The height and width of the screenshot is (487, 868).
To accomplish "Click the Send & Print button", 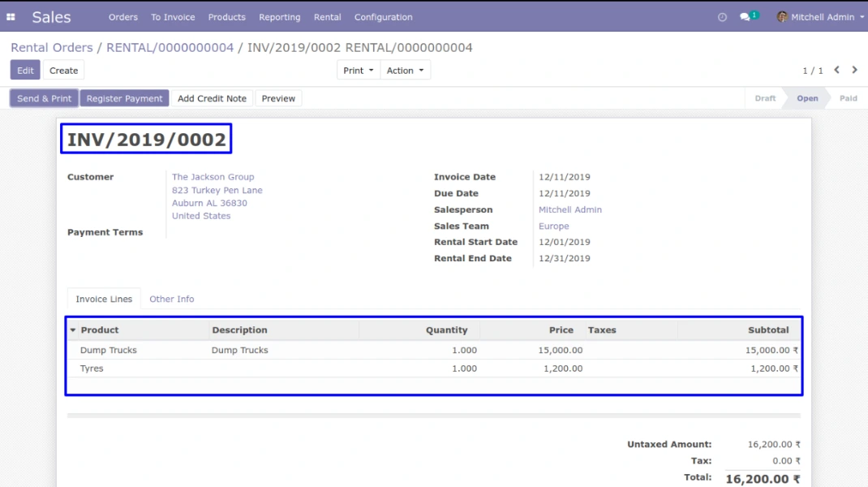I will click(44, 98).
